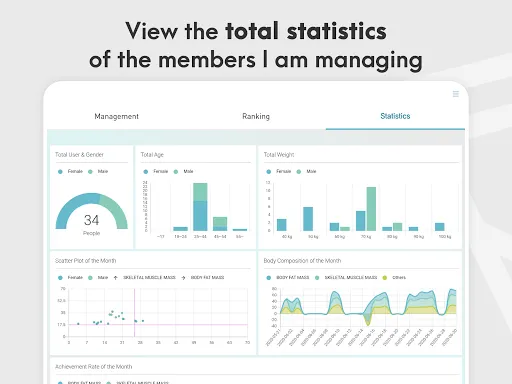Switch to the Ranking tab
This screenshot has width=512, height=384.
pyautogui.click(x=256, y=116)
